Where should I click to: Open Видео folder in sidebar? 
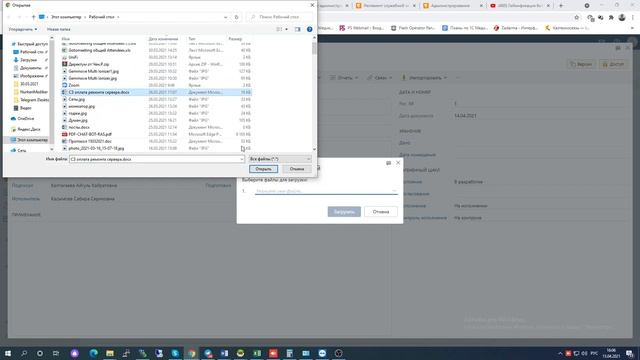pyautogui.click(x=24, y=108)
